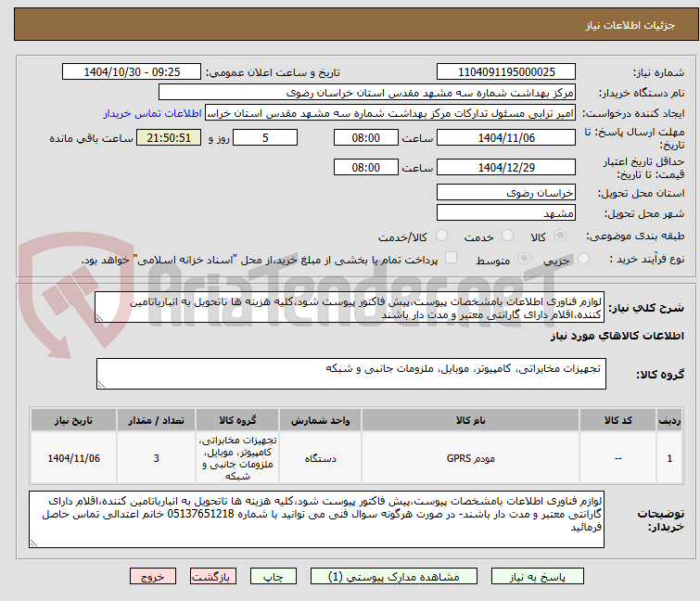
Task: Click the تاریخ نیاز column header
Action: point(73,420)
